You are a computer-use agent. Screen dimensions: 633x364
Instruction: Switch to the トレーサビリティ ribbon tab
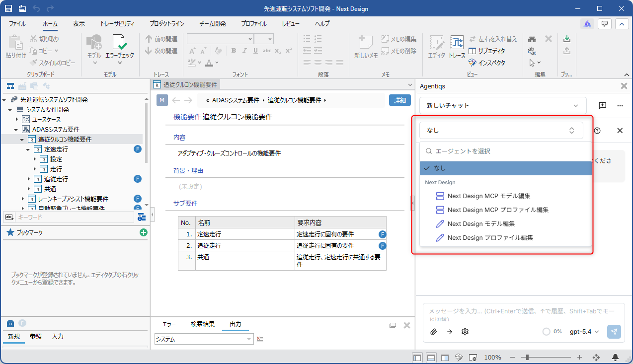coord(117,23)
